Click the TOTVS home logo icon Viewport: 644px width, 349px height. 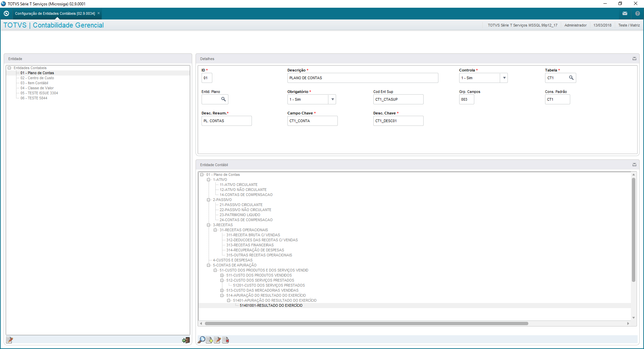(6, 13)
